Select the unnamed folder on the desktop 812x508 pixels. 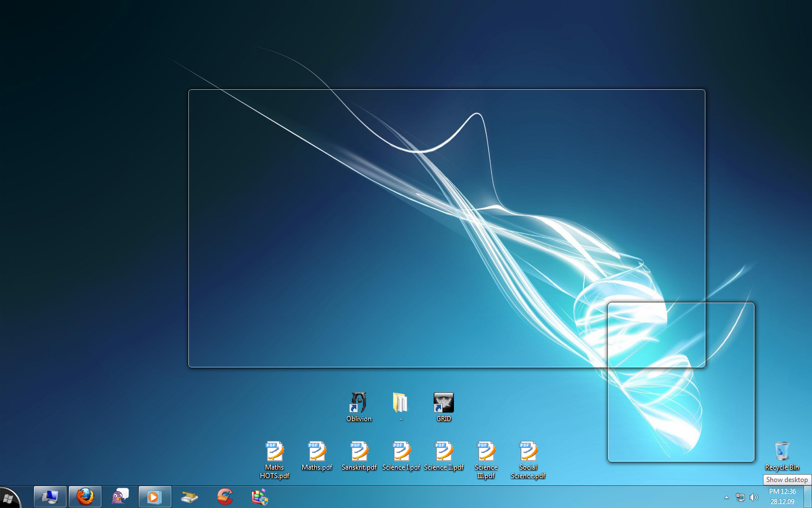point(401,407)
